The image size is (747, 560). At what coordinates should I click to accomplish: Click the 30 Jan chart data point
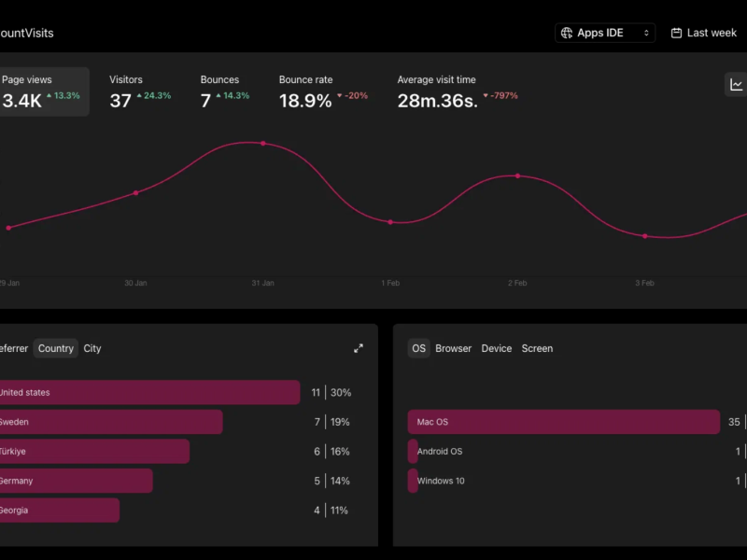coord(135,193)
